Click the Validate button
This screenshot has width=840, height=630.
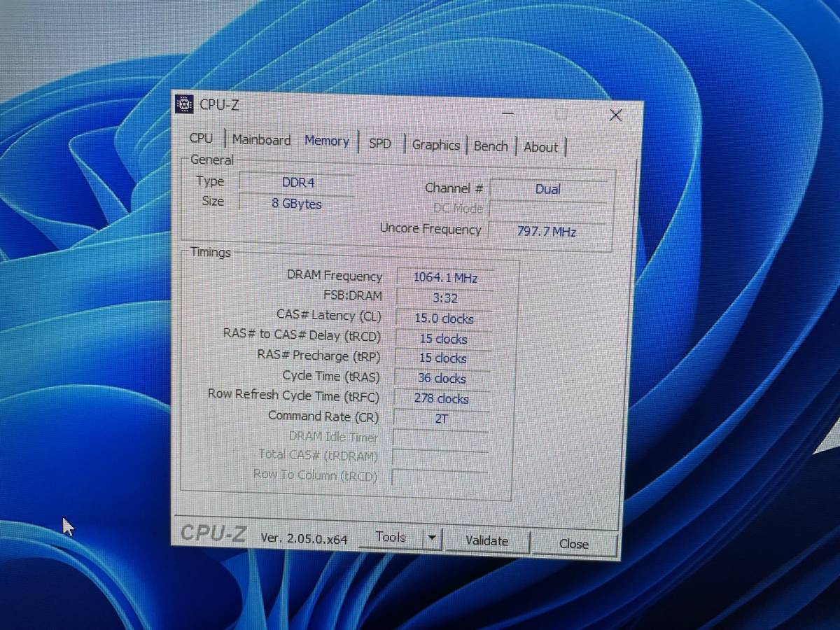click(x=486, y=540)
